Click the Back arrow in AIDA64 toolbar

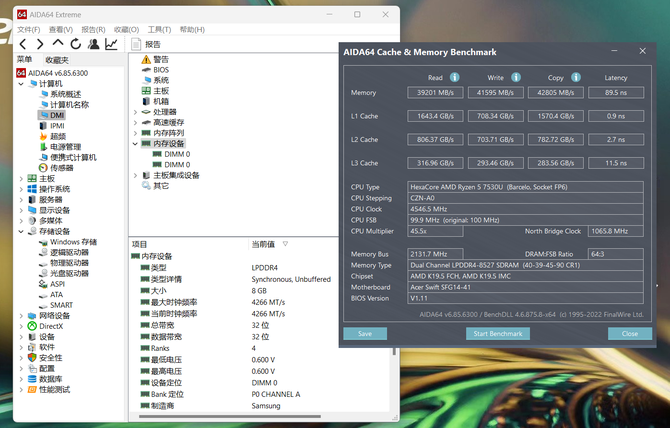[x=23, y=44]
